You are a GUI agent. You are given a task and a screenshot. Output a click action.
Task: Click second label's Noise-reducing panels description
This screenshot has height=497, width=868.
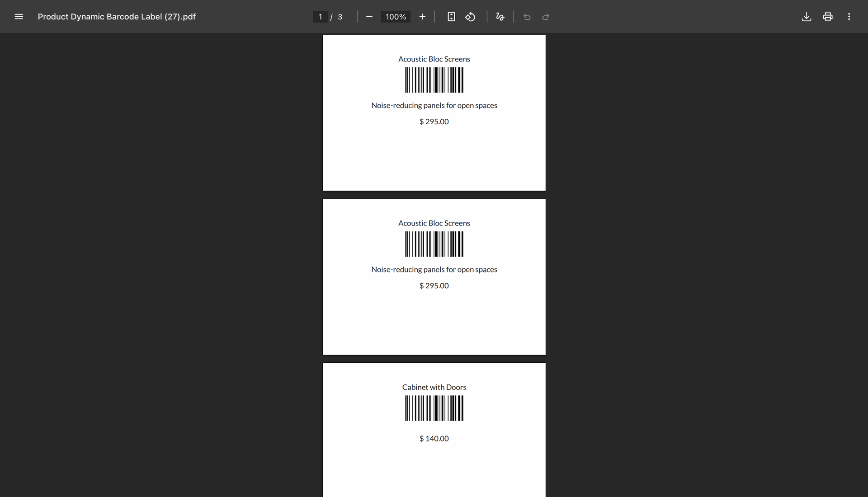pos(434,270)
